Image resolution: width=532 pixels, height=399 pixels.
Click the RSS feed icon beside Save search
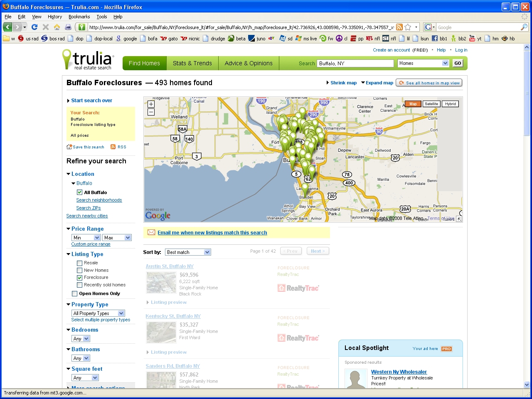pos(113,147)
